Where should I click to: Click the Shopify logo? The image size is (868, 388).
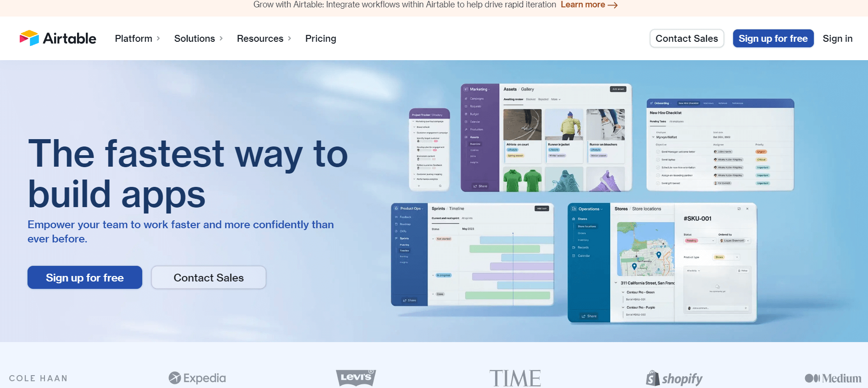[x=674, y=378]
